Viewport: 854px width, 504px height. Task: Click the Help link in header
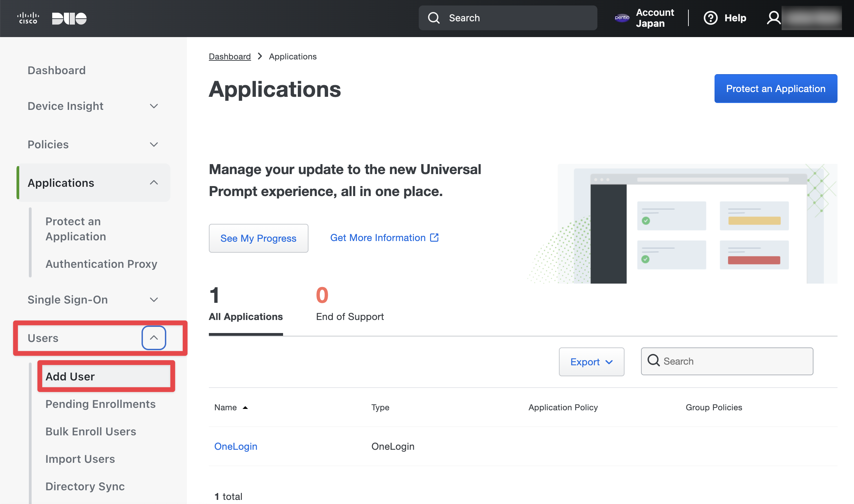point(735,18)
